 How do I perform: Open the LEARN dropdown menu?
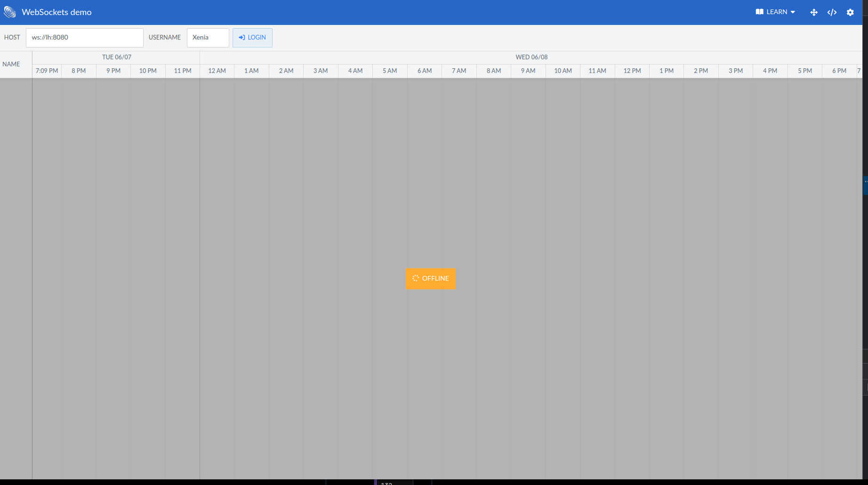pos(775,12)
